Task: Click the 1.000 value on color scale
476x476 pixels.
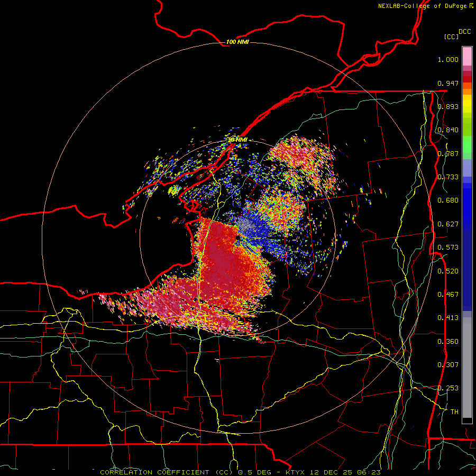Action: 448,59
